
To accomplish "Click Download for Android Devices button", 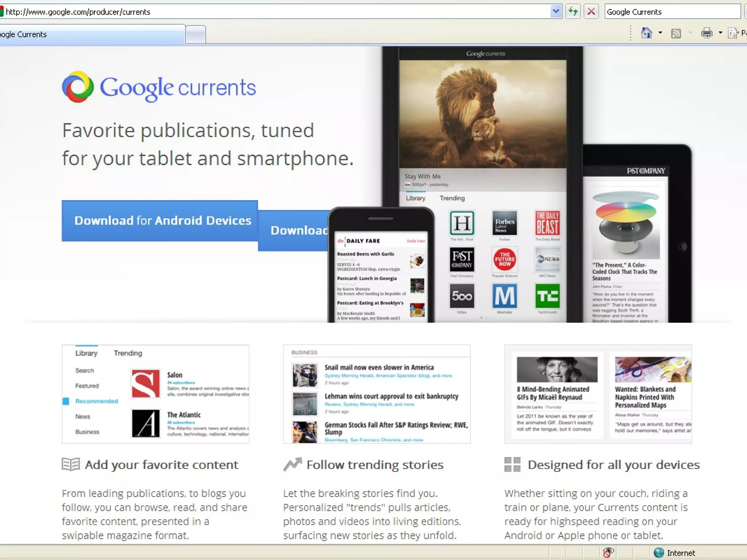I will click(x=160, y=221).
